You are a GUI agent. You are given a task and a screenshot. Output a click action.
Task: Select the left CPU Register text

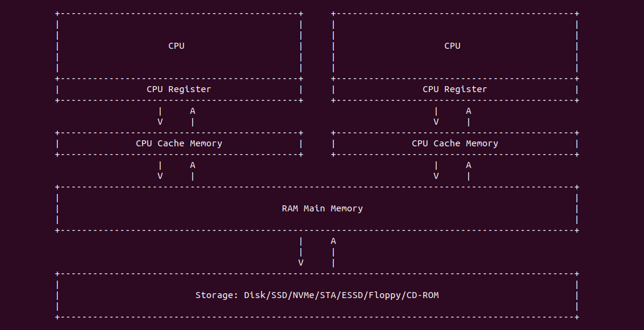179,89
